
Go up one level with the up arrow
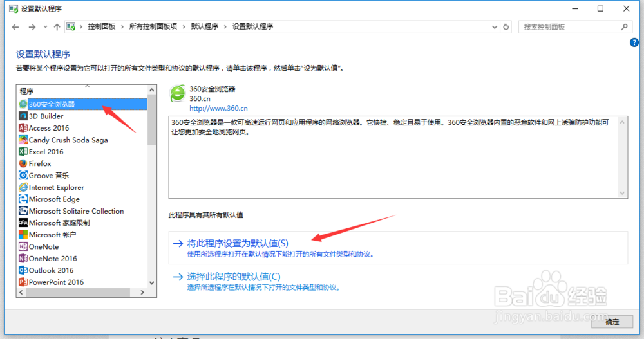point(57,27)
